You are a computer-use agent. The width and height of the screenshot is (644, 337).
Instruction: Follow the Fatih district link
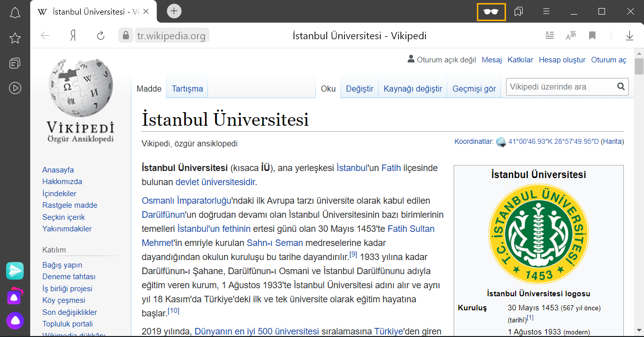pyautogui.click(x=391, y=168)
